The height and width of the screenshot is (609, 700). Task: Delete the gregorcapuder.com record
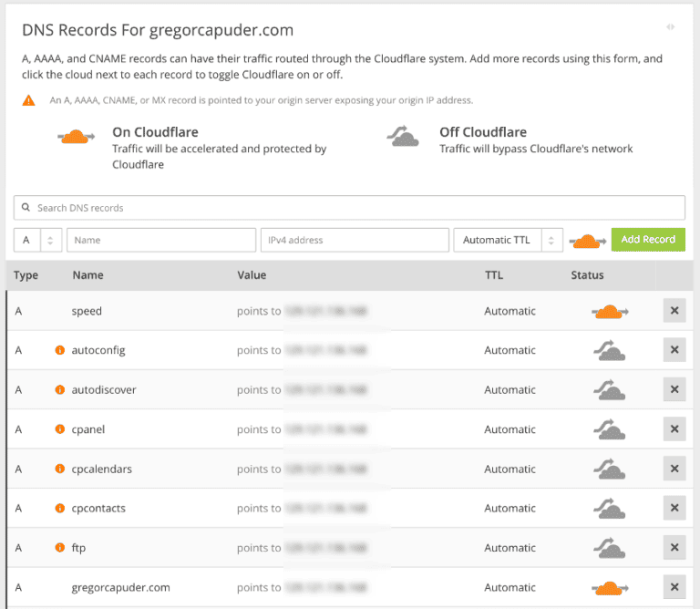(x=674, y=587)
